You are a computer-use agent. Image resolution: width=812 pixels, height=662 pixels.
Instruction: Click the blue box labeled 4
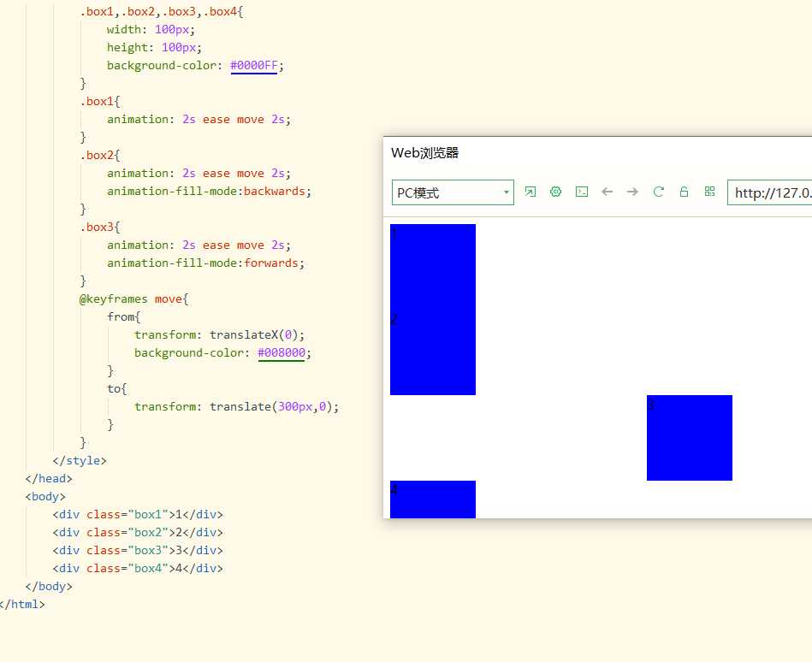click(432, 499)
